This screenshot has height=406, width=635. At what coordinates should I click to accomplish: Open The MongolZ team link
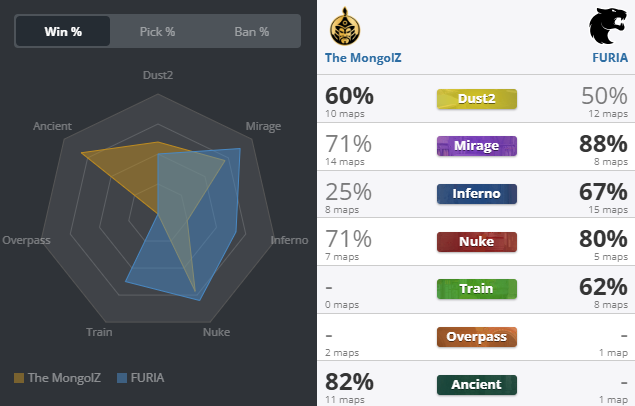pyautogui.click(x=364, y=58)
